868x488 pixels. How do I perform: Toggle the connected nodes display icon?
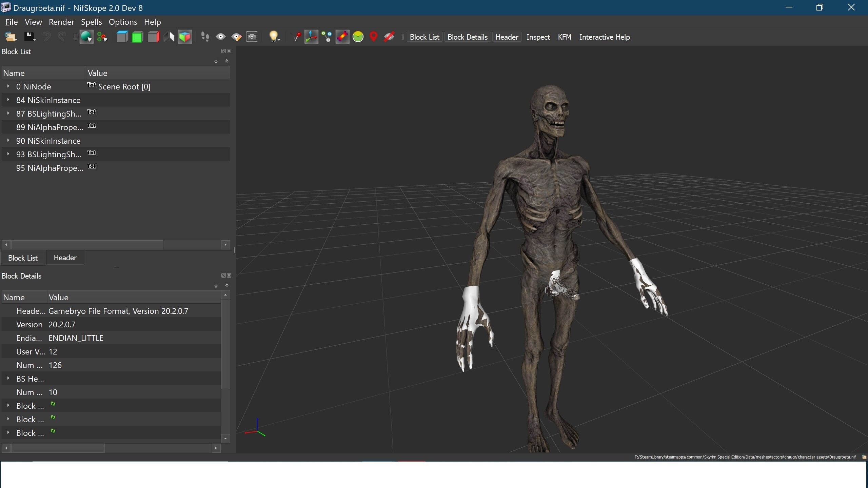pos(327,37)
